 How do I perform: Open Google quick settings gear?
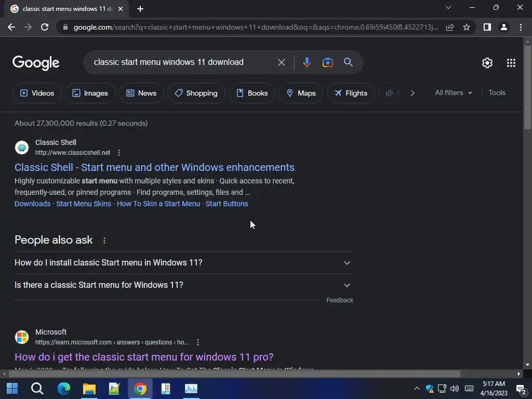[x=487, y=63]
